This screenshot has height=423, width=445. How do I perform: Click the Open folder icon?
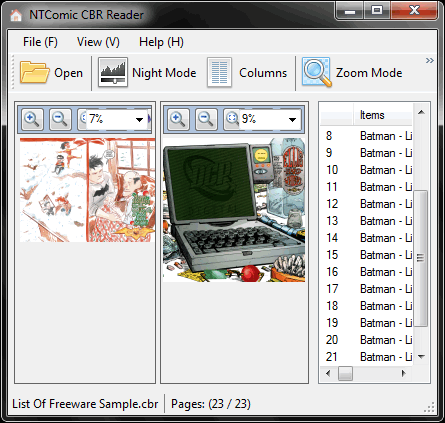coord(34,72)
